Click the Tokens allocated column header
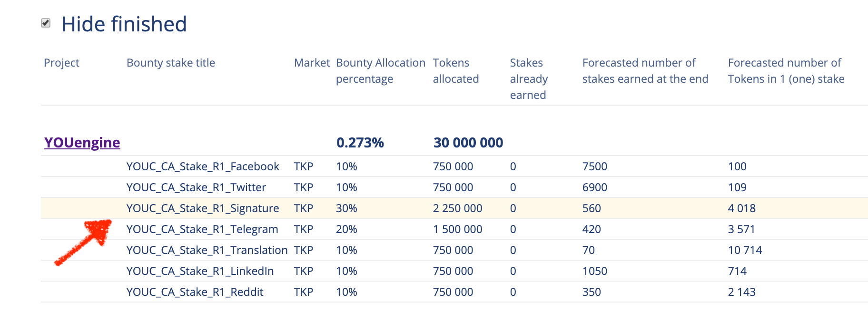This screenshot has height=332, width=868. [x=455, y=71]
